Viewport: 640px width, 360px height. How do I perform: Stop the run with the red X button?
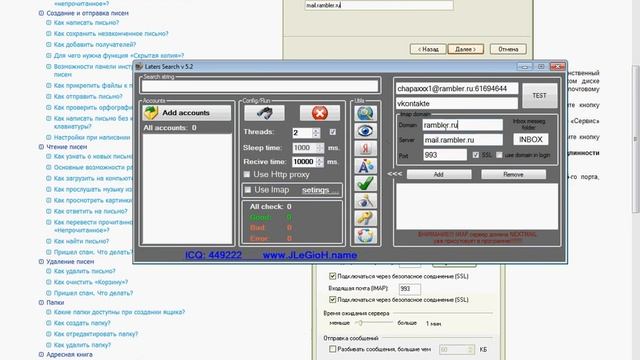[320, 113]
